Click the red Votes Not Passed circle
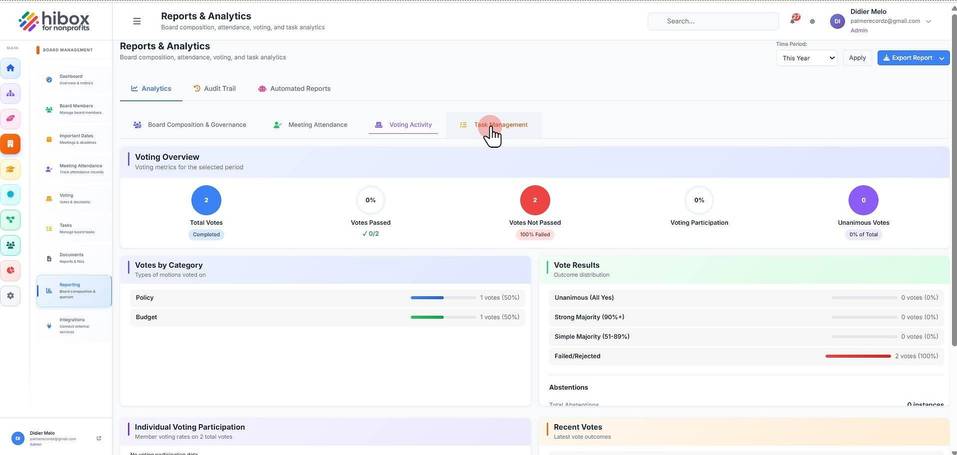The image size is (957, 455). pos(535,200)
